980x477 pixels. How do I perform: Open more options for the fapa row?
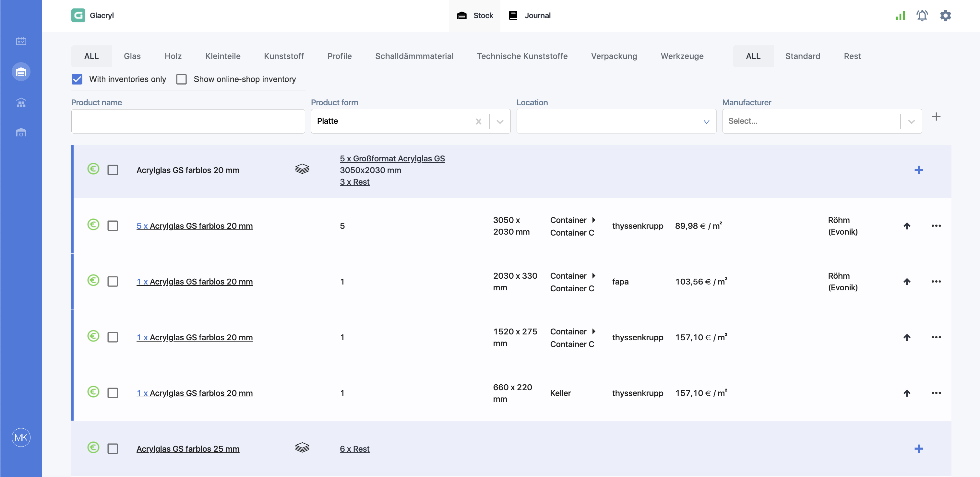point(936,282)
